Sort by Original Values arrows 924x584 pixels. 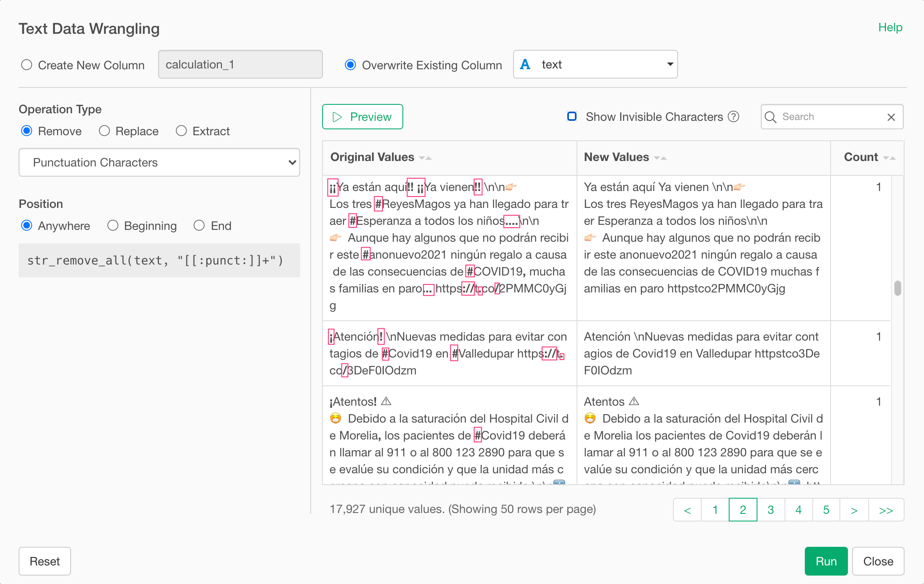(425, 158)
